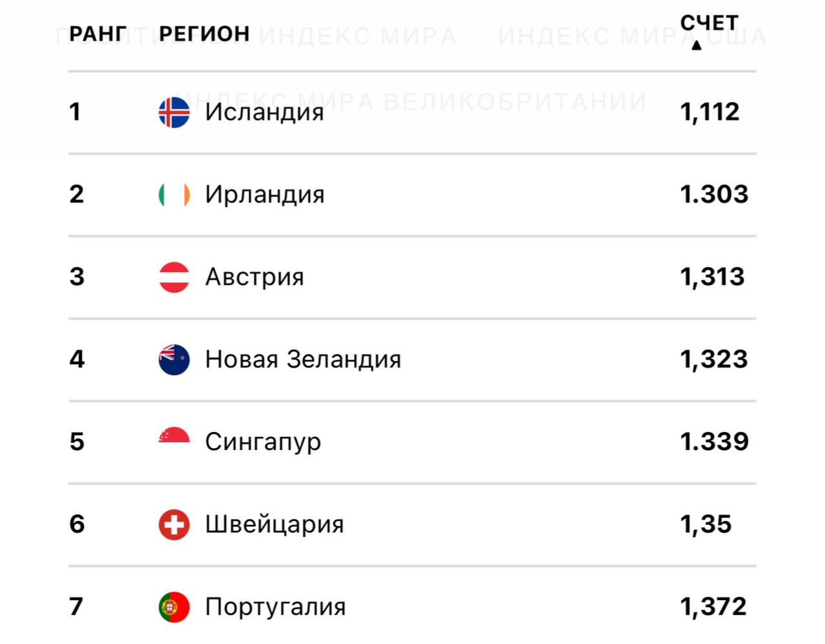Screen dimensions: 825x644
Task: Select the Австрия region name
Action: click(255, 277)
